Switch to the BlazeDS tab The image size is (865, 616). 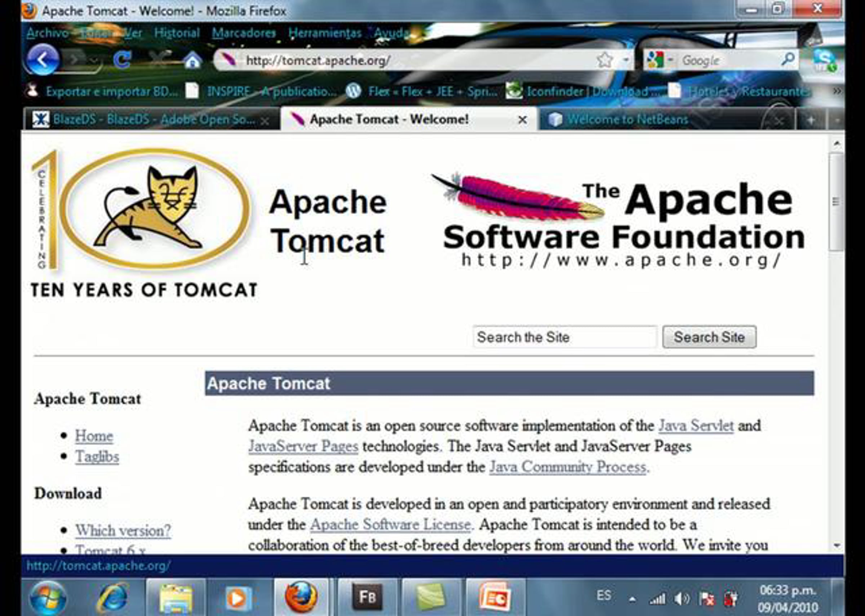(x=151, y=120)
